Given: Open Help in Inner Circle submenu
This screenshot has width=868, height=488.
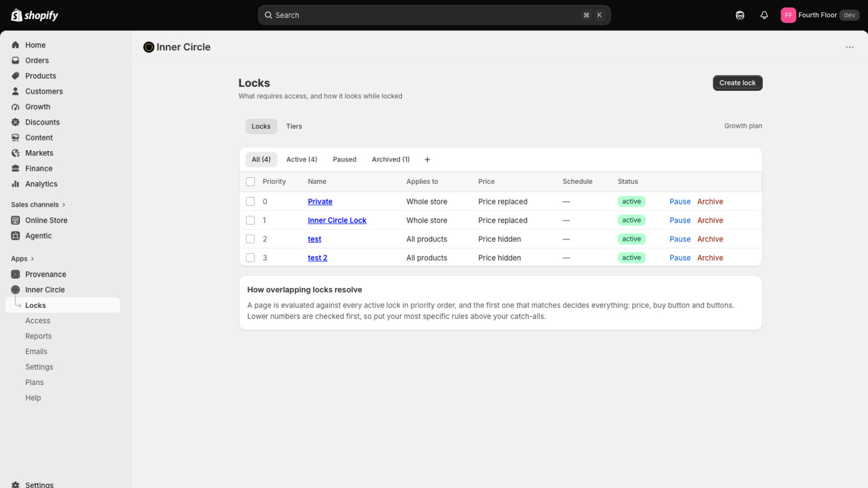Looking at the screenshot, I should coord(33,398).
